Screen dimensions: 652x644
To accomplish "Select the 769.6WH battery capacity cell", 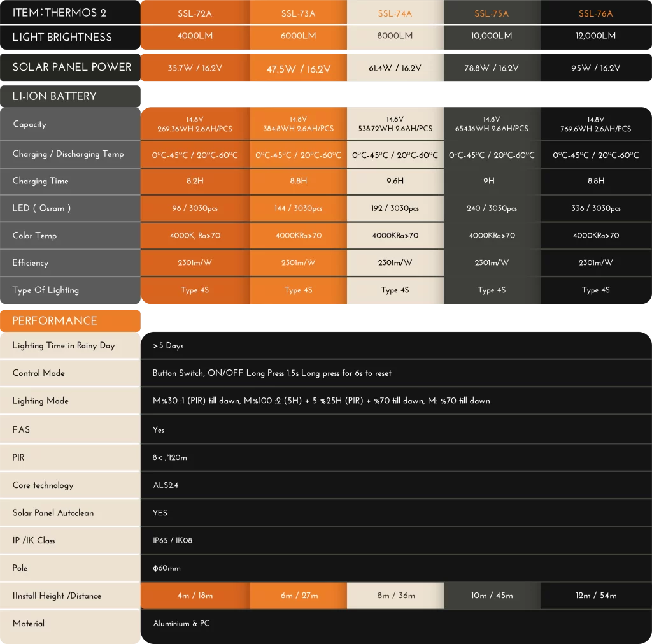I will (596, 124).
